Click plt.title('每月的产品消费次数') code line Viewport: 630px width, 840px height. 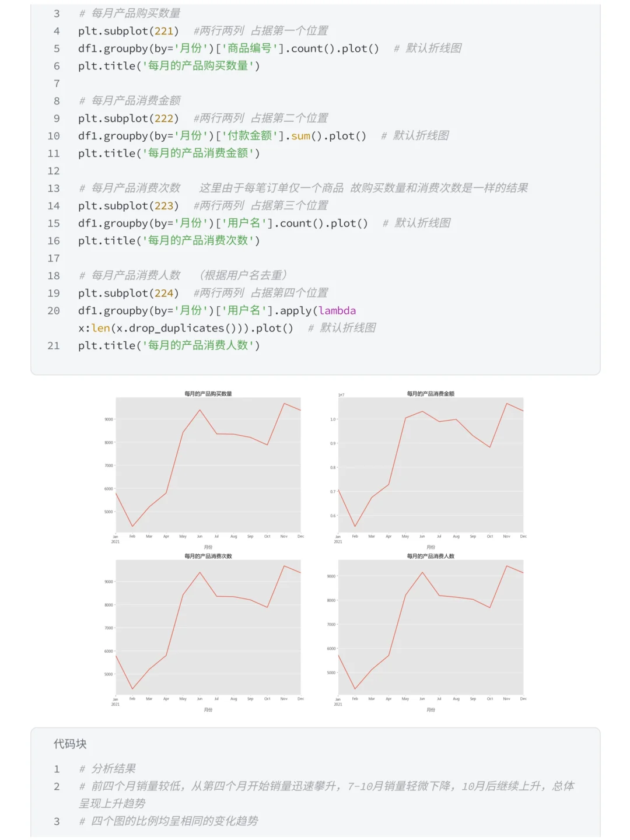(169, 241)
